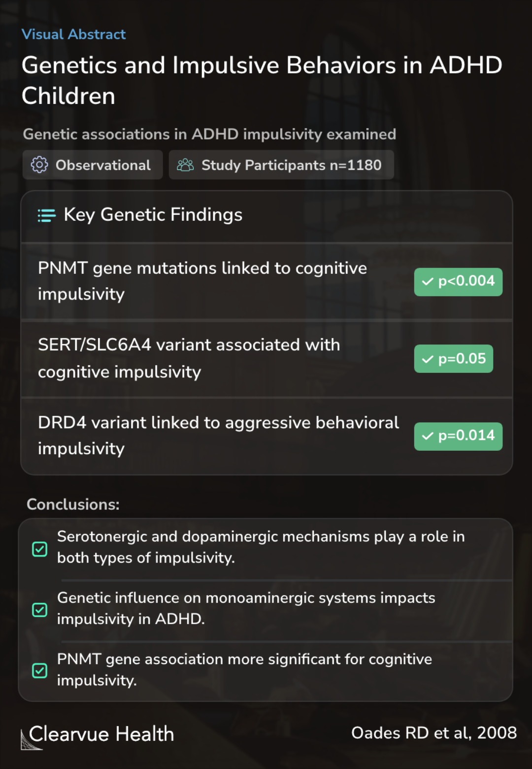Click the gear icon beside Observational
Image resolution: width=532 pixels, height=769 pixels.
[39, 165]
